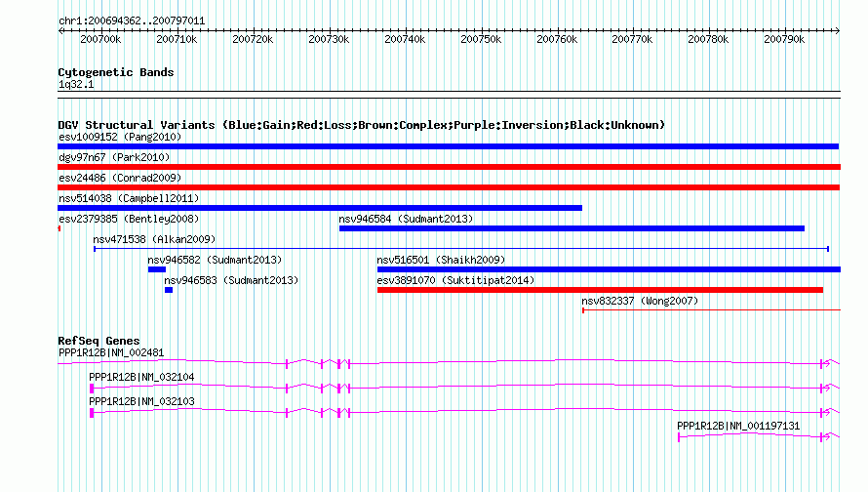Open the nsv946584 (Sudmant2013) label
Screen dimensions: 868x492
point(406,219)
